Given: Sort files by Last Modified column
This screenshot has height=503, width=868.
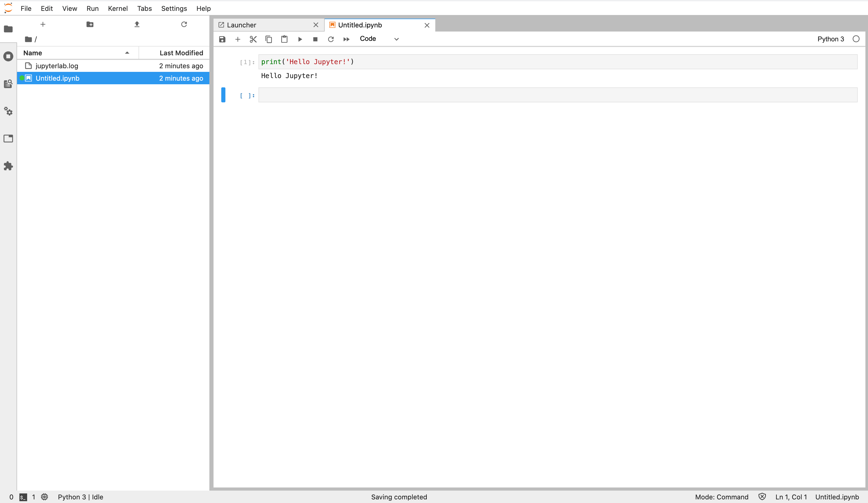Looking at the screenshot, I should [174, 53].
